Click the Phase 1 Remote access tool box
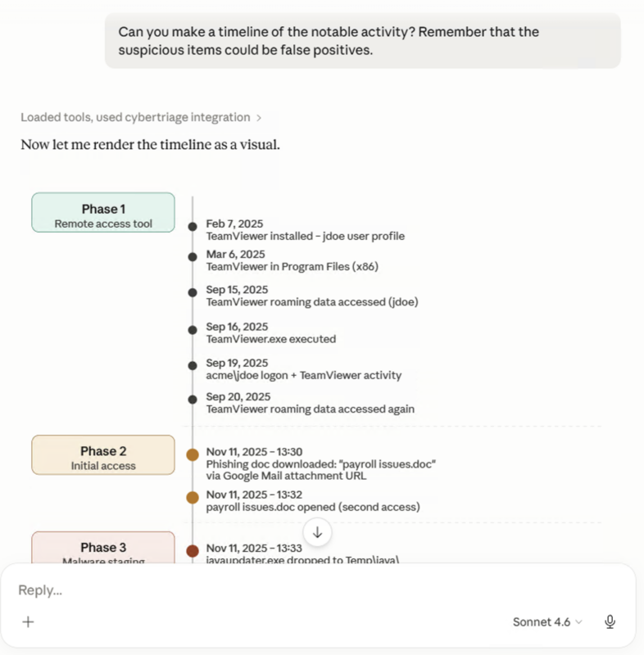The width and height of the screenshot is (644, 655). [x=103, y=213]
